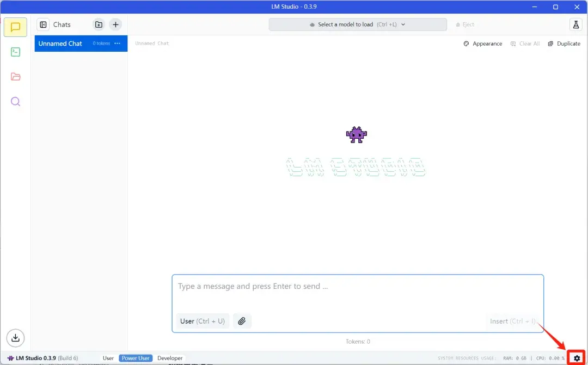588x365 pixels.
Task: Switch to Power User mode
Action: coord(136,358)
